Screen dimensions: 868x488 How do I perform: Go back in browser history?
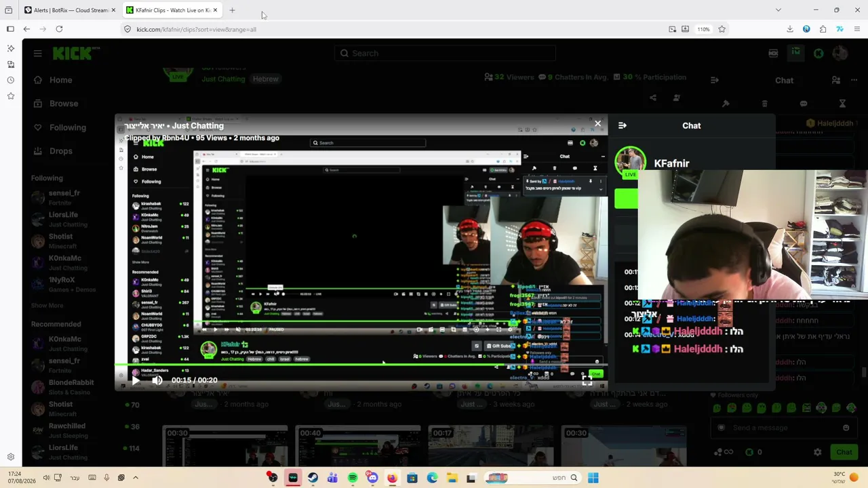(26, 29)
